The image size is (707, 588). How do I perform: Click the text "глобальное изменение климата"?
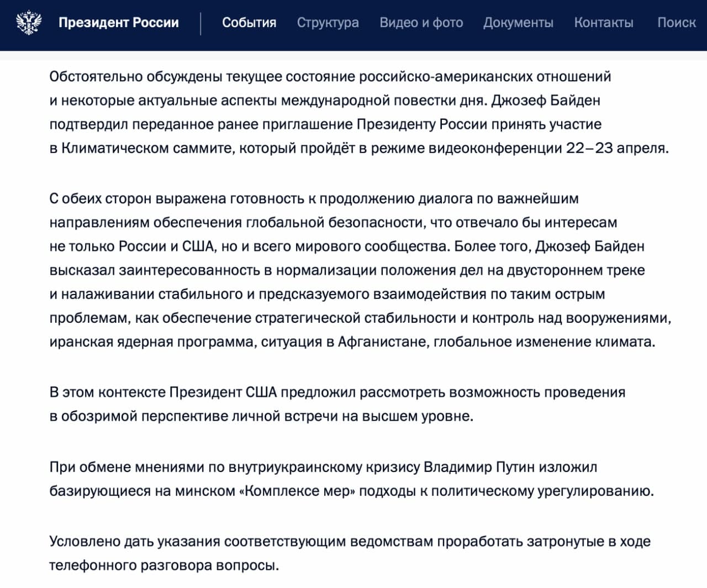point(544,342)
